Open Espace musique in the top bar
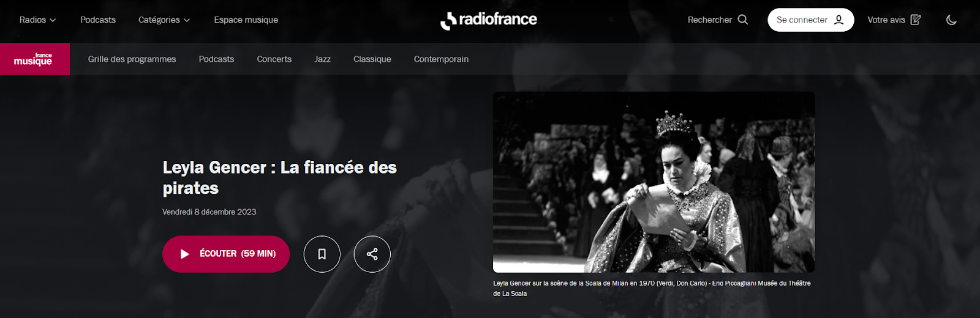The image size is (980, 318). pos(246,20)
